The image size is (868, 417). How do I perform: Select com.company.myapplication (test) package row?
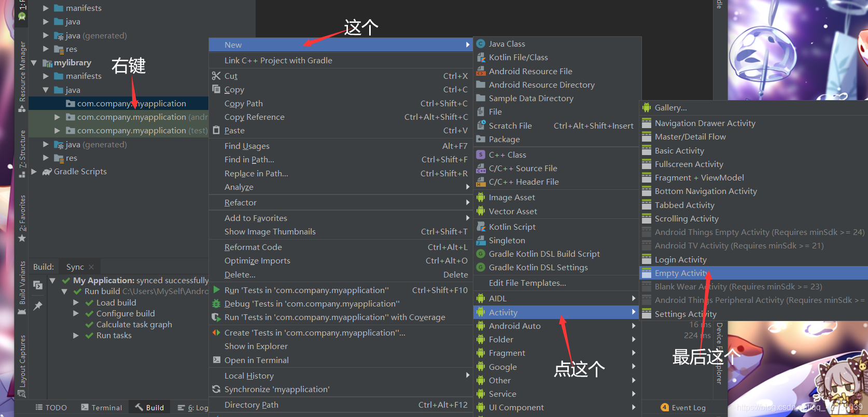click(x=119, y=131)
